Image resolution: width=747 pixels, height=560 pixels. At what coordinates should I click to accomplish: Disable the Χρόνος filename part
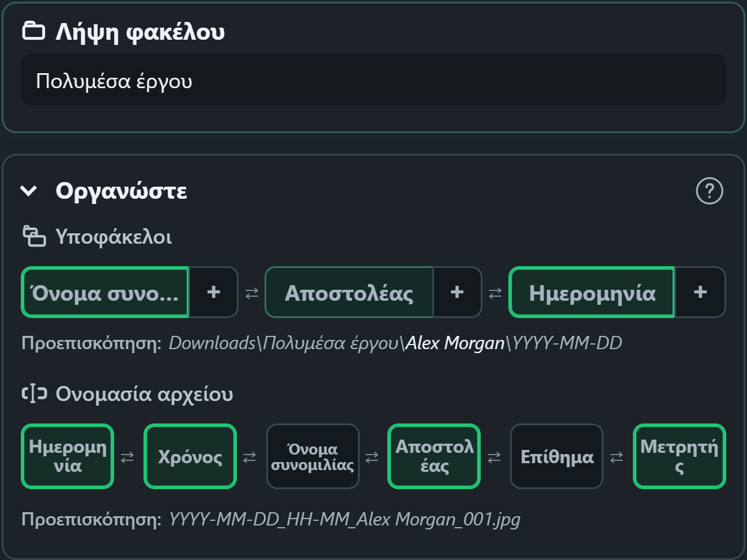coord(190,456)
